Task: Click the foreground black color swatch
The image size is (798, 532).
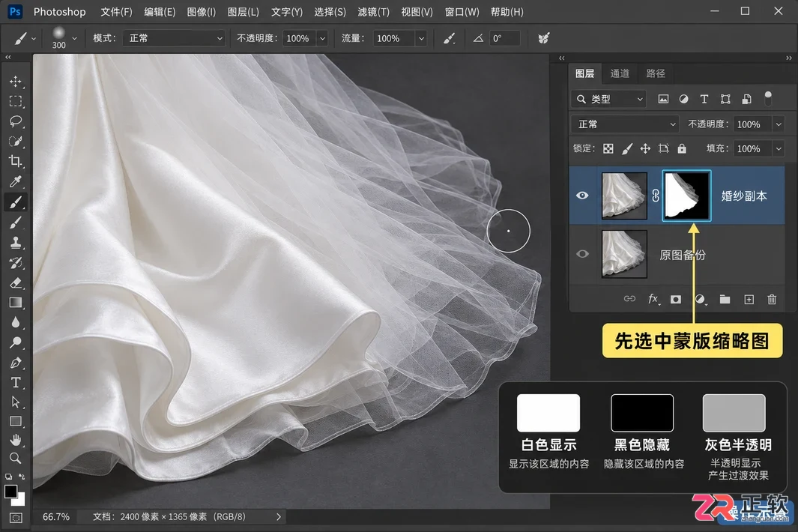Action: point(10,492)
